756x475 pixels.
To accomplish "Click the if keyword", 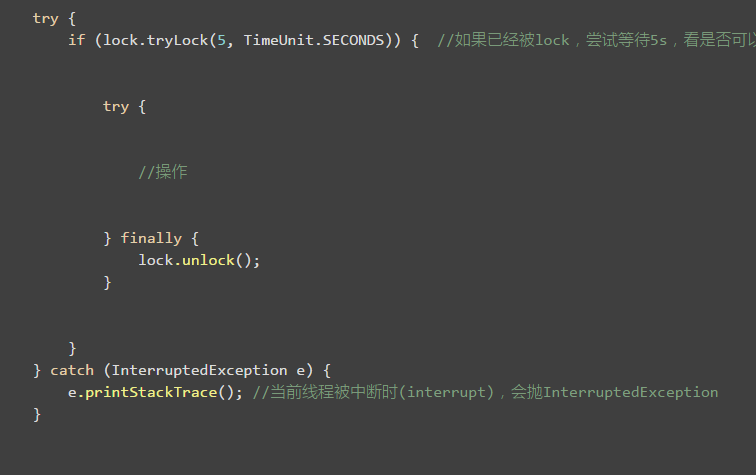I will pos(77,40).
